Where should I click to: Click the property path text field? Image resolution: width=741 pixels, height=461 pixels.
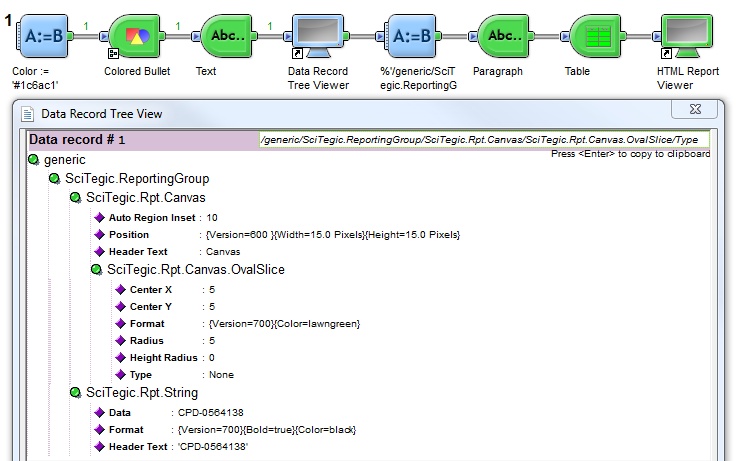(484, 140)
